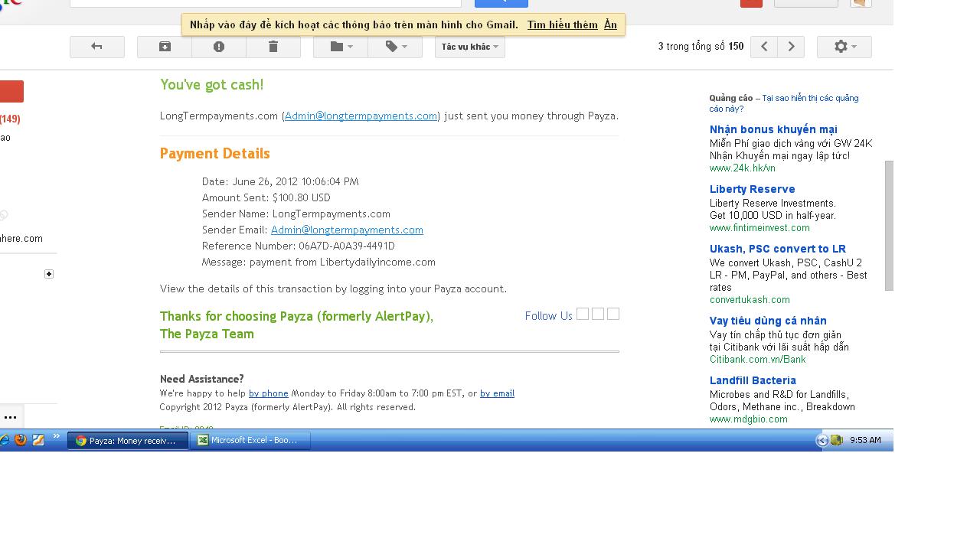
Task: Open Gmail settings gear menu
Action: (x=844, y=47)
